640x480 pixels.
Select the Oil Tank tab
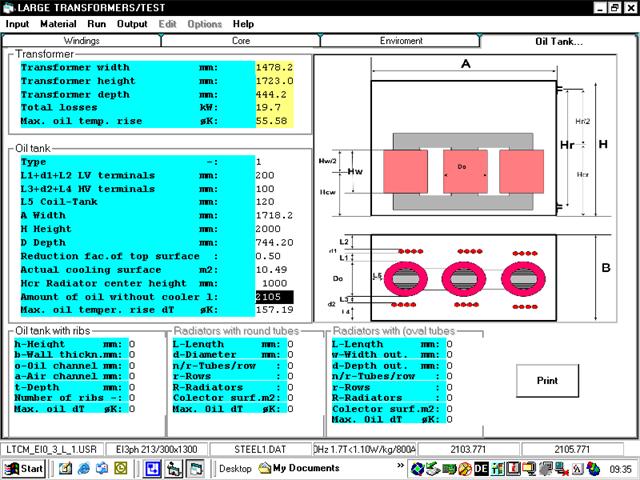[x=559, y=41]
